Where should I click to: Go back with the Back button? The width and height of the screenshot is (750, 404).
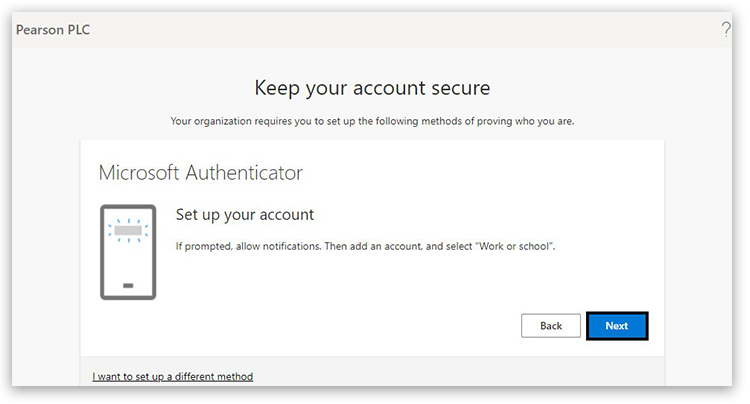click(x=551, y=326)
